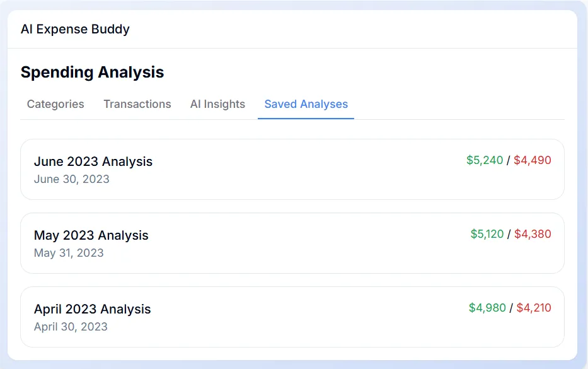Select the green $4,980 amount for April

[487, 308]
